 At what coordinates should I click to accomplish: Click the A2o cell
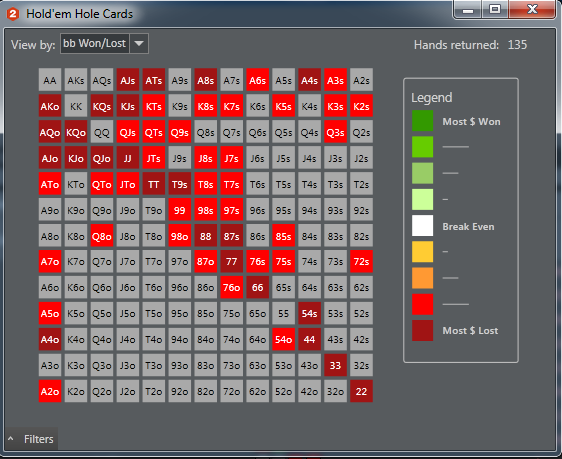50,391
